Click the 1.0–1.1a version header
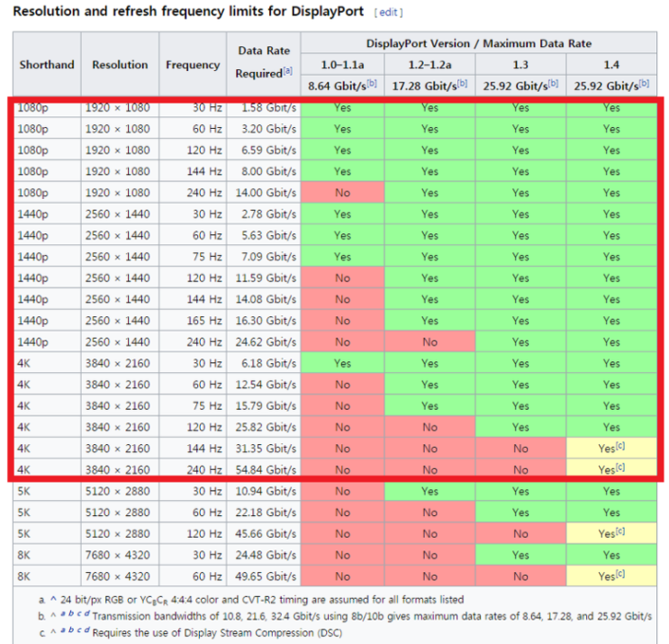 point(343,65)
